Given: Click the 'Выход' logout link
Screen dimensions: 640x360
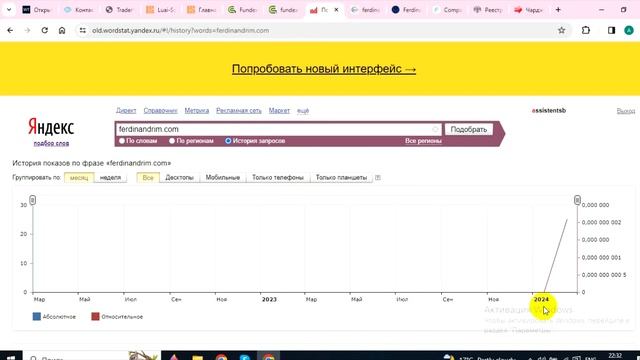Looking at the screenshot, I should pyautogui.click(x=626, y=111).
